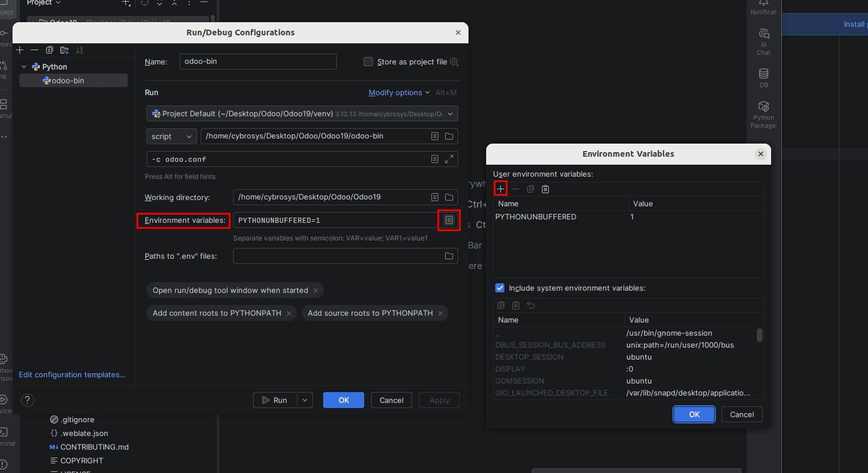Copy the selected odoo-bin configuration

50,50
